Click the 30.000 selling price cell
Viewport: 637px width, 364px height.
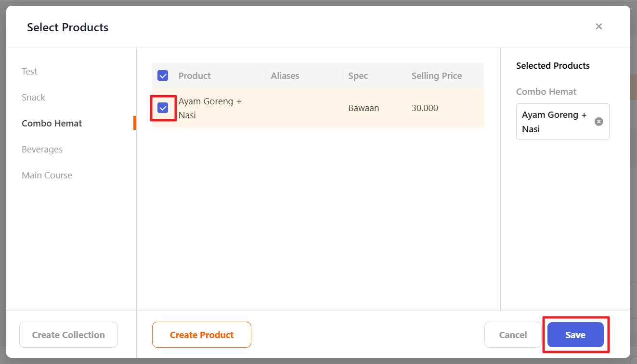[x=425, y=108]
